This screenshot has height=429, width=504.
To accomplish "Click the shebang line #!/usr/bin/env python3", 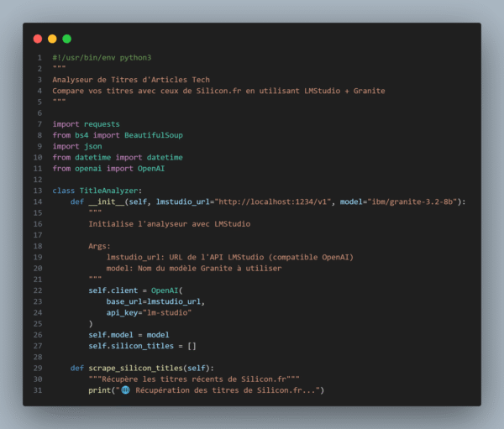I will tap(102, 58).
